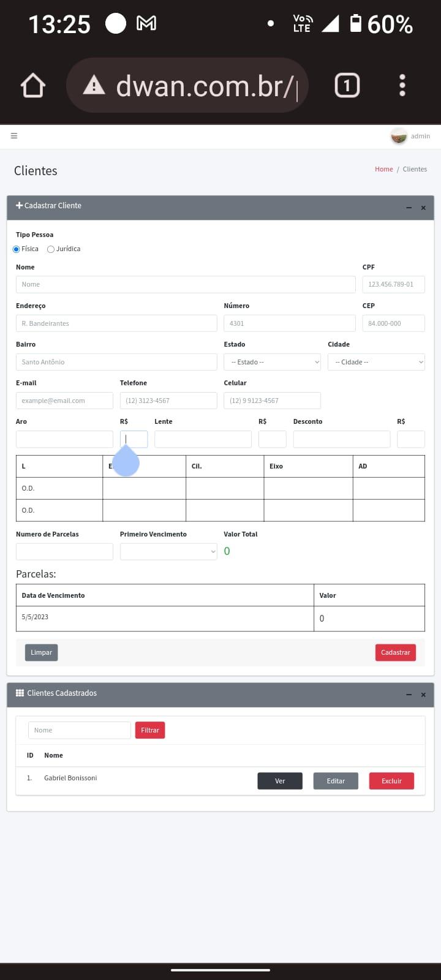This screenshot has height=980, width=441.
Task: Focus the Desconto input field
Action: click(x=342, y=439)
